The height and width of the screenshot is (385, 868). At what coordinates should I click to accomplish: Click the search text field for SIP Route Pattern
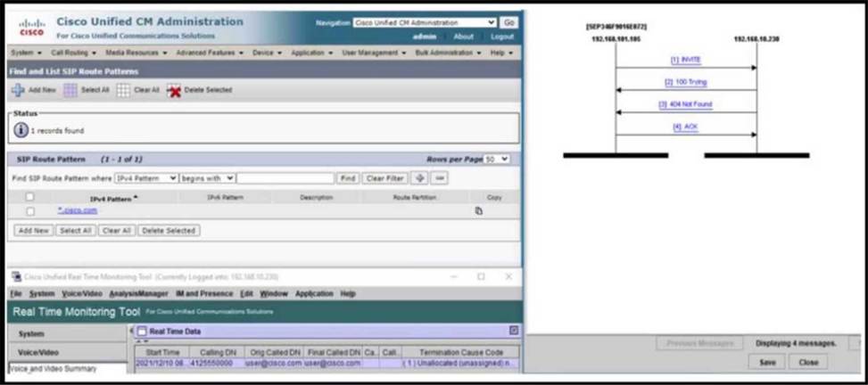click(285, 178)
